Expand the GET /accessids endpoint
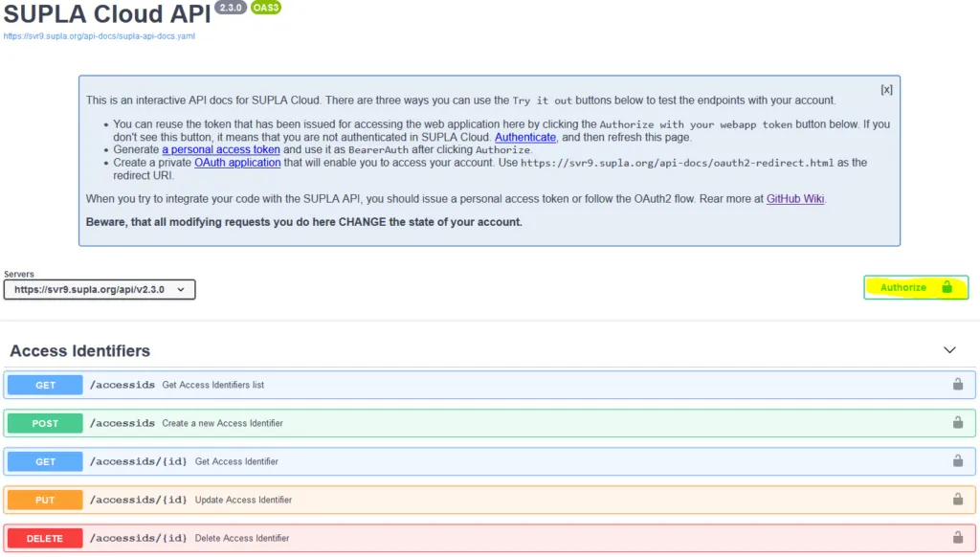Image resolution: width=980 pixels, height=557 pixels. point(489,385)
